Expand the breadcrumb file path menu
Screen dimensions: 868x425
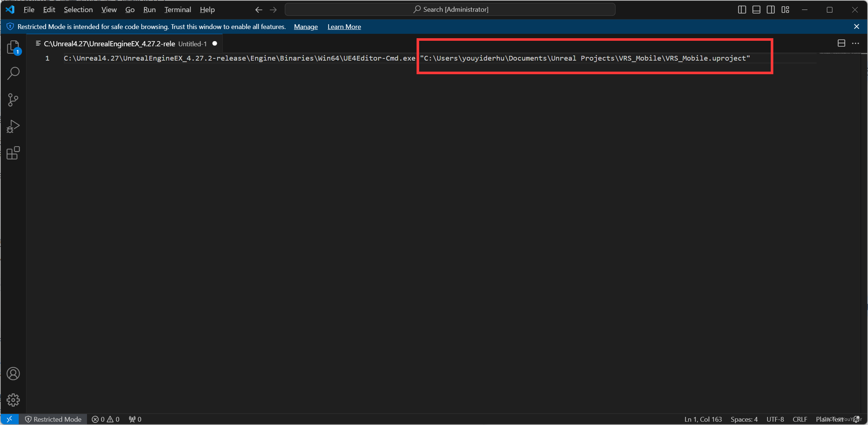tap(38, 43)
